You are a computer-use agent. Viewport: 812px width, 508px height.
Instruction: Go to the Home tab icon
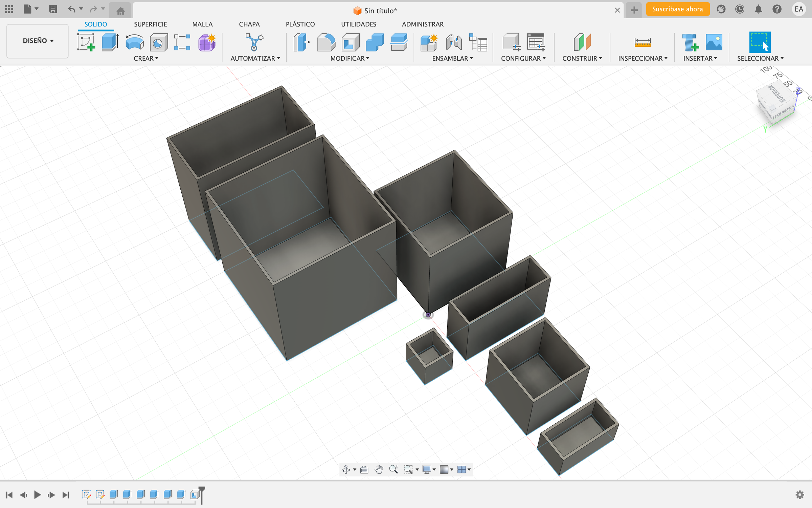[x=120, y=10]
